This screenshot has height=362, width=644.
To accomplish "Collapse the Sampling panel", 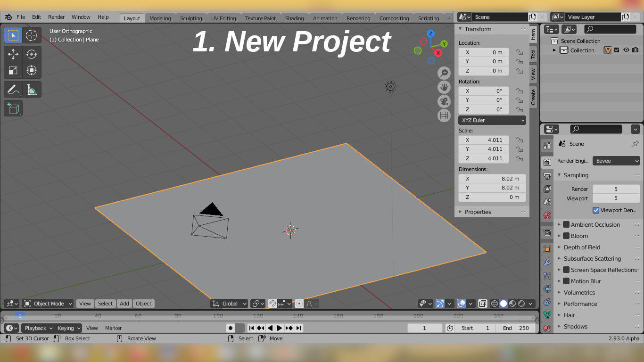I will pos(576,175).
